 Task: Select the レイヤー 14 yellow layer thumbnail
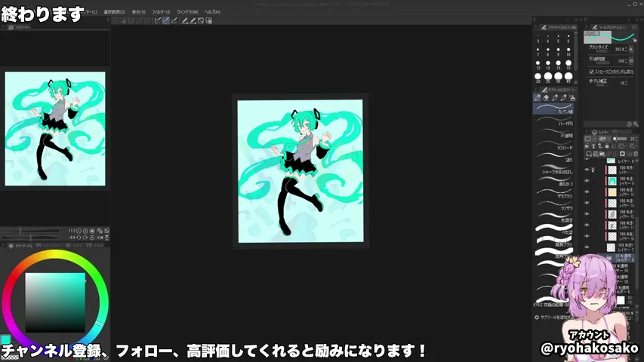click(612, 192)
